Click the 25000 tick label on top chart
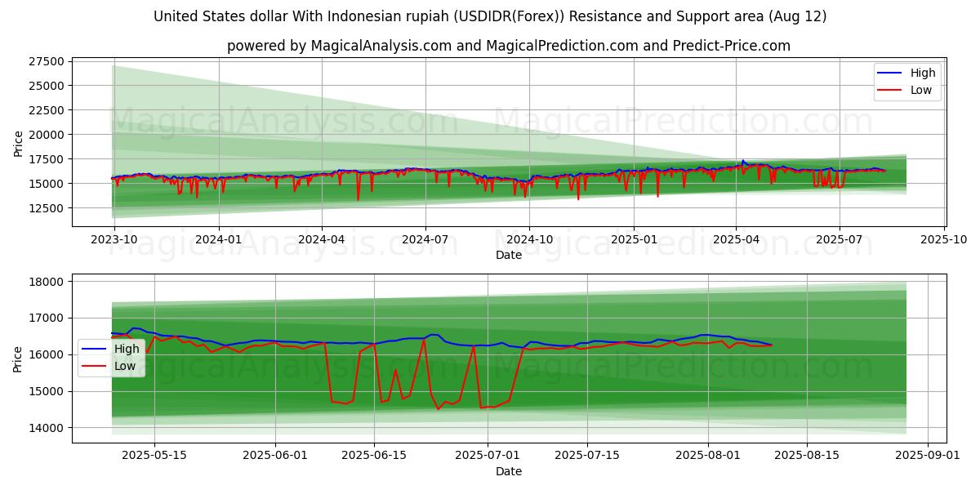980x490 pixels. tap(47, 86)
